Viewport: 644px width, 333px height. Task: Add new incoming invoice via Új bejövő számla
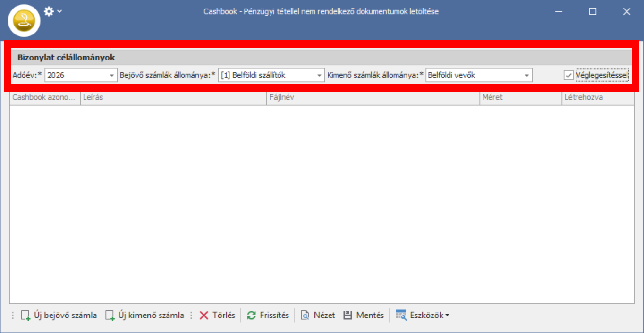(x=59, y=316)
